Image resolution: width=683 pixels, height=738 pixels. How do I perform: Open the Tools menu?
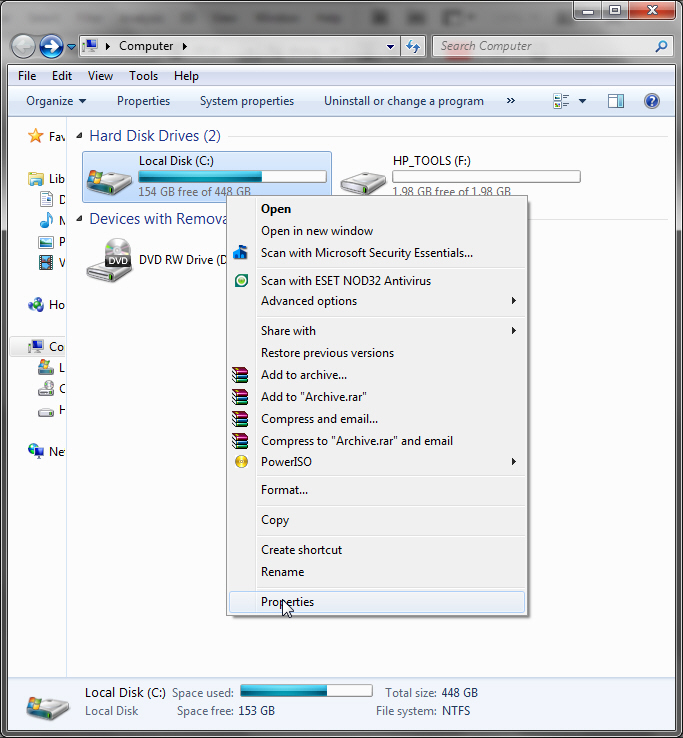pos(143,76)
